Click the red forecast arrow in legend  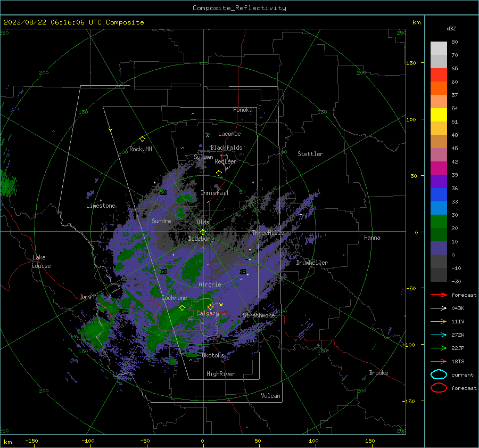pos(439,295)
